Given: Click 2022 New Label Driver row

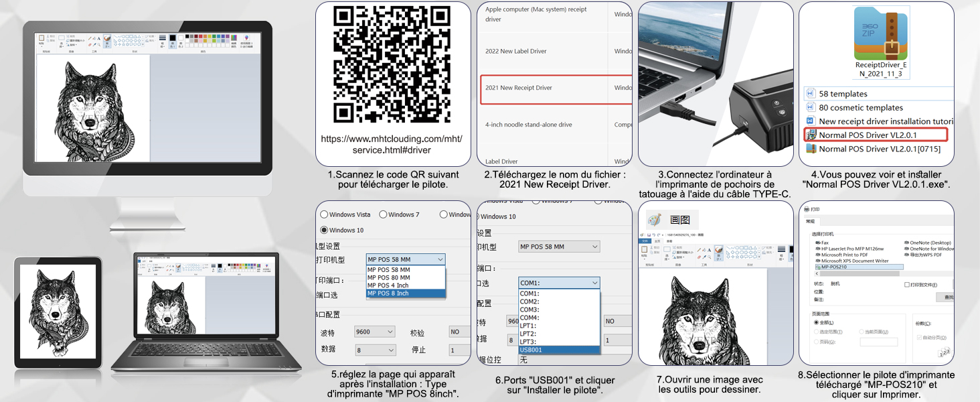Looking at the screenshot, I should [555, 51].
